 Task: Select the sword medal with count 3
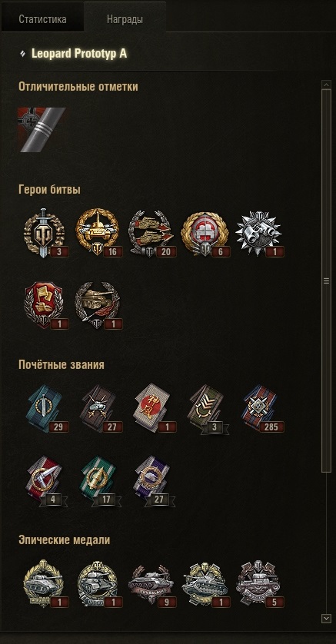[45, 234]
